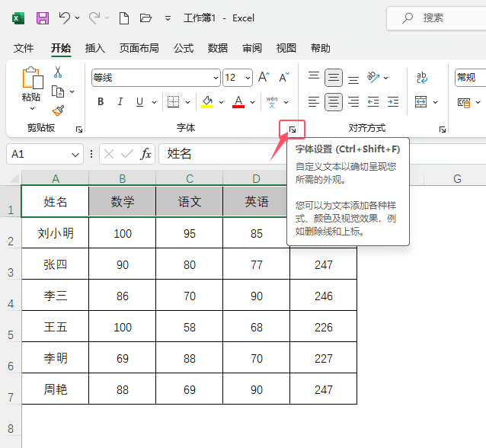The width and height of the screenshot is (486, 448).
Task: Click the Copy icon
Action: [x=58, y=91]
